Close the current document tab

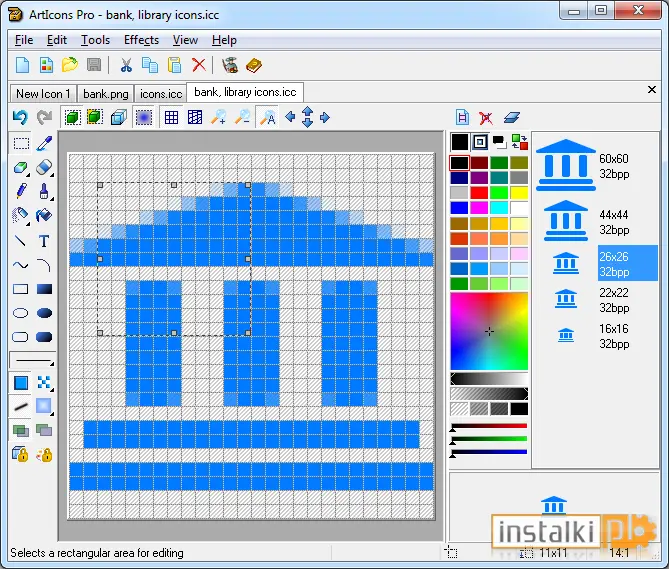652,90
